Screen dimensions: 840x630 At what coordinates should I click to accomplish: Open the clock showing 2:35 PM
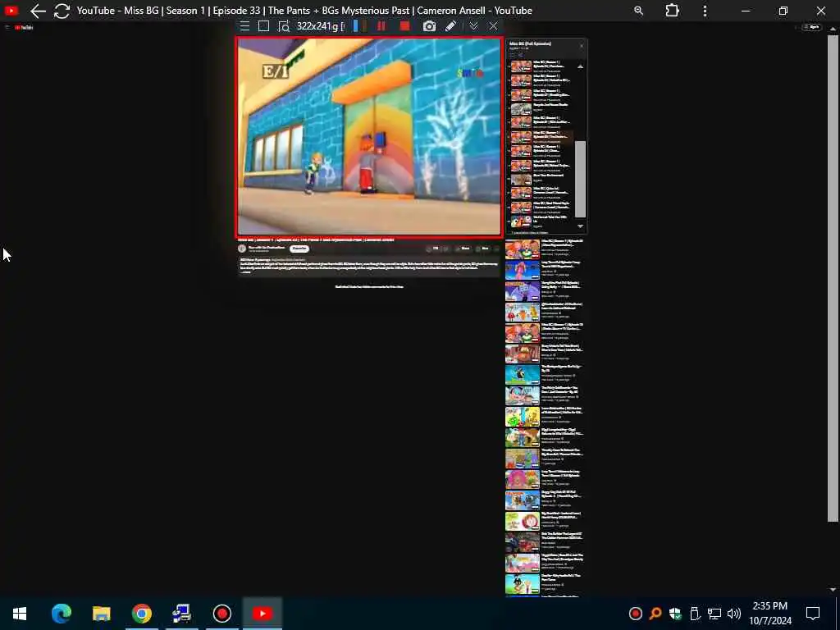769,614
